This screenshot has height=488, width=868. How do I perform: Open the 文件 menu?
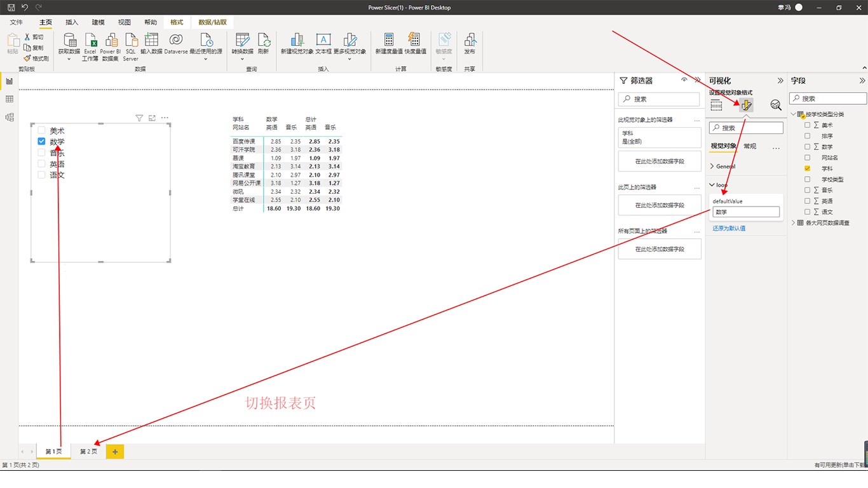pyautogui.click(x=16, y=22)
